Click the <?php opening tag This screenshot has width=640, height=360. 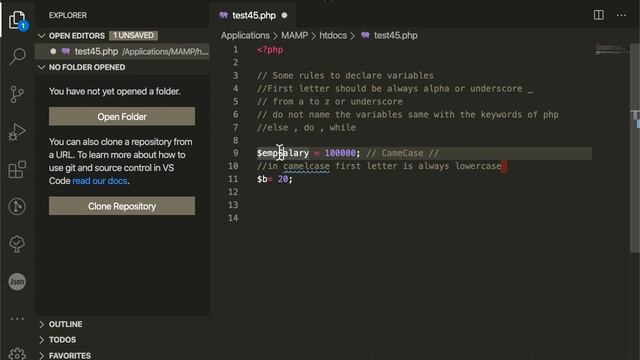coord(270,50)
